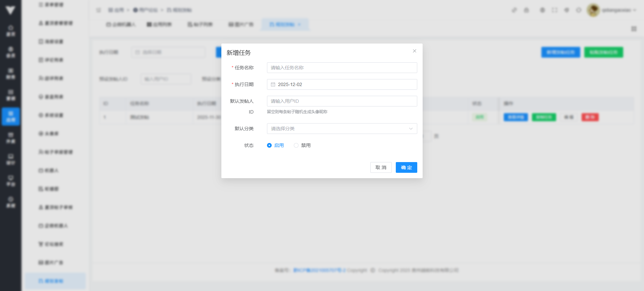Click the 默认发帖人 ID input field
Image resolution: width=644 pixels, height=291 pixels.
[x=341, y=101]
